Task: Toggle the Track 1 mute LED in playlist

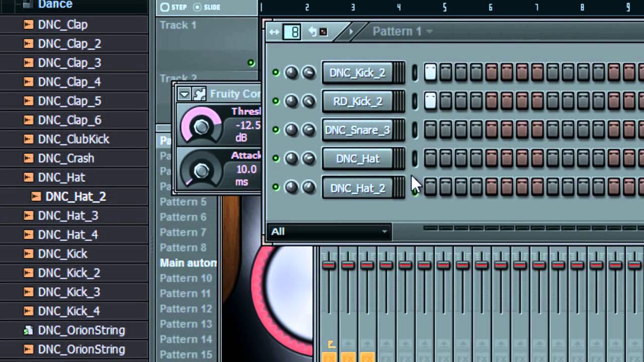Action: pyautogui.click(x=251, y=63)
